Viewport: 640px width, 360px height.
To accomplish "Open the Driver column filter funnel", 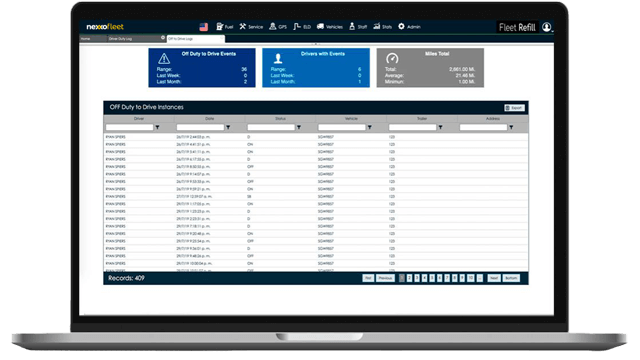I will [x=158, y=127].
